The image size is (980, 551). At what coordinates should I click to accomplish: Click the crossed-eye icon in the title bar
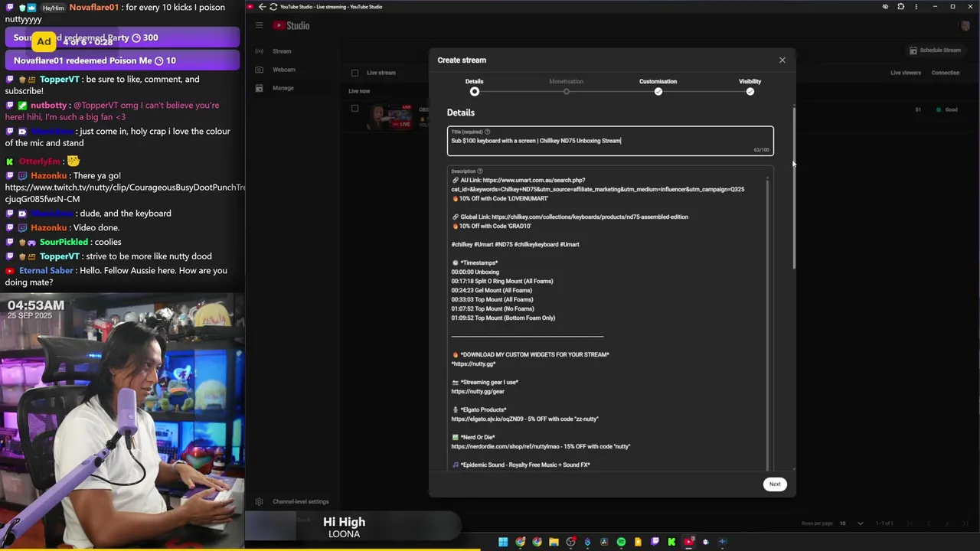(x=885, y=7)
